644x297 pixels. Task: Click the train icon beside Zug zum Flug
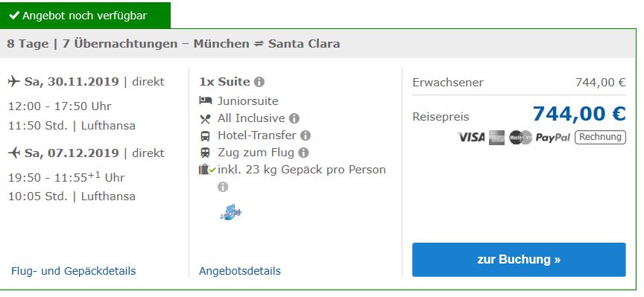(x=205, y=153)
